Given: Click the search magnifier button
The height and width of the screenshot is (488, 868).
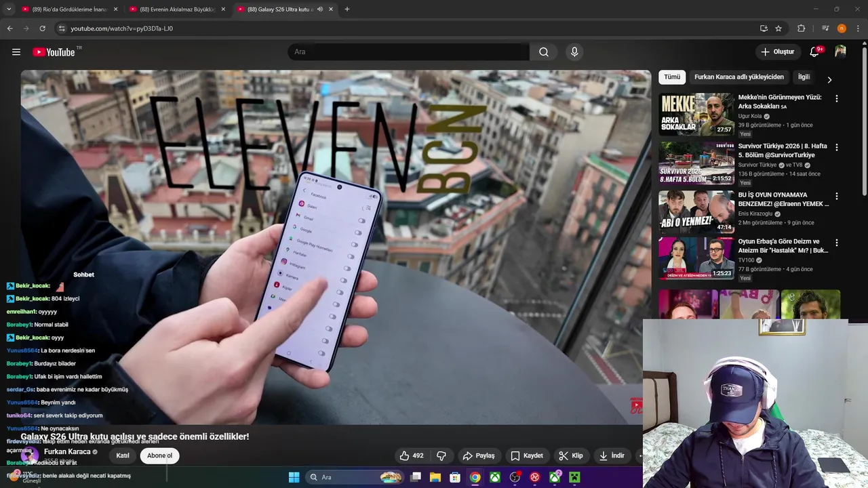Looking at the screenshot, I should pos(544,52).
